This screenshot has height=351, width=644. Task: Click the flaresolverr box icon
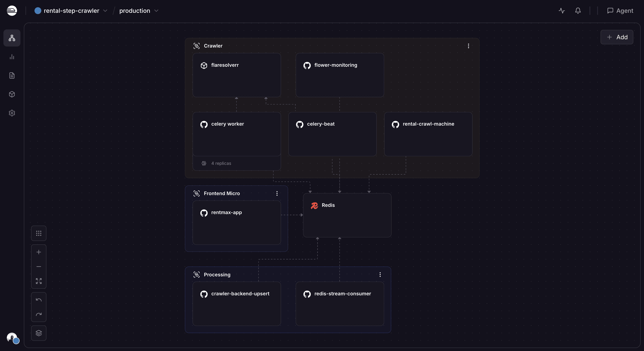204,65
